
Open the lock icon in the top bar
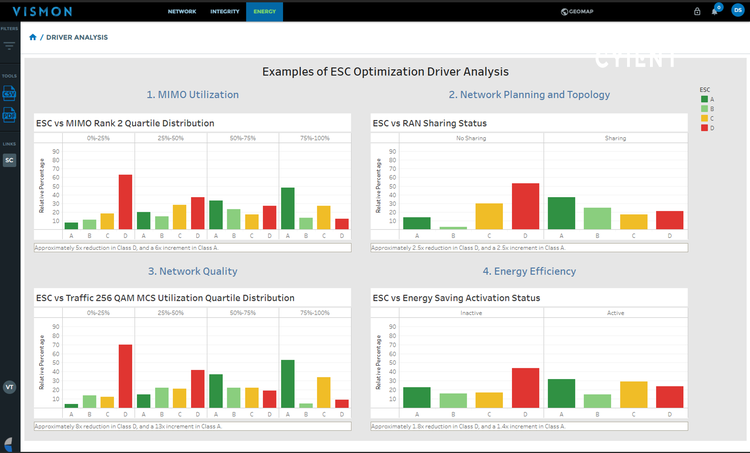click(697, 11)
